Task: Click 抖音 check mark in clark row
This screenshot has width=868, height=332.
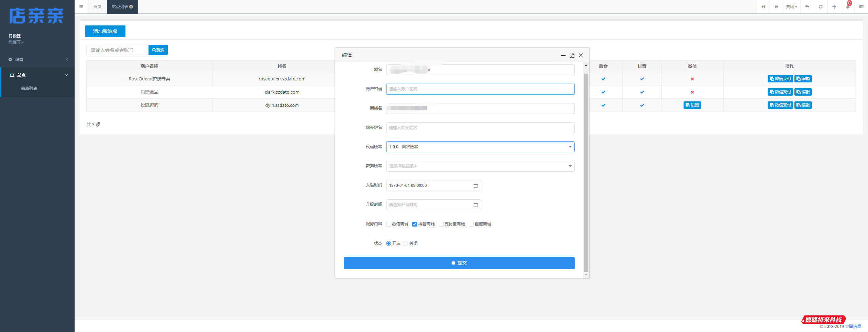Action: coord(642,92)
